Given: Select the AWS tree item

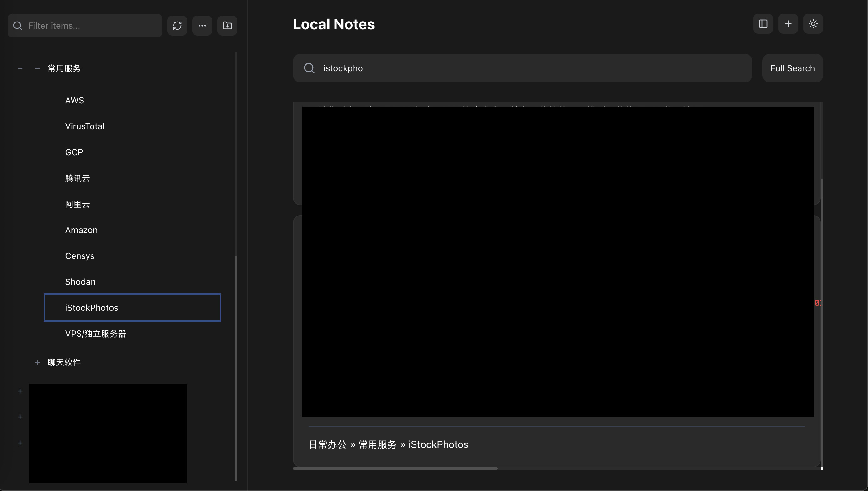Looking at the screenshot, I should [75, 101].
